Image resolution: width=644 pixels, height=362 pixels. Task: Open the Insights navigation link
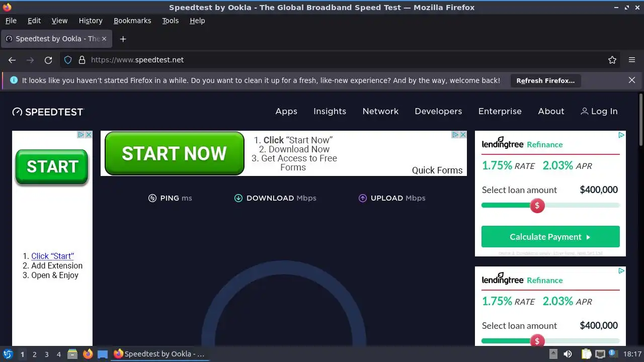click(x=330, y=111)
